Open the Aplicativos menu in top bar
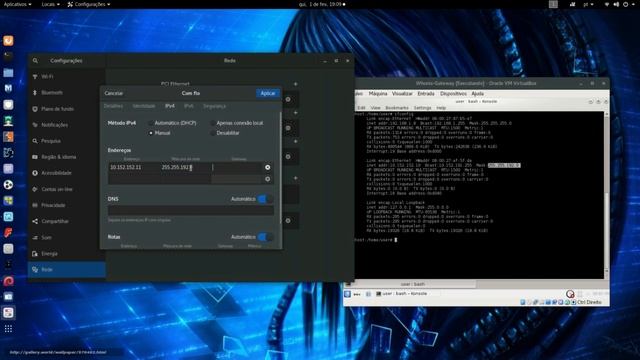 (x=17, y=4)
